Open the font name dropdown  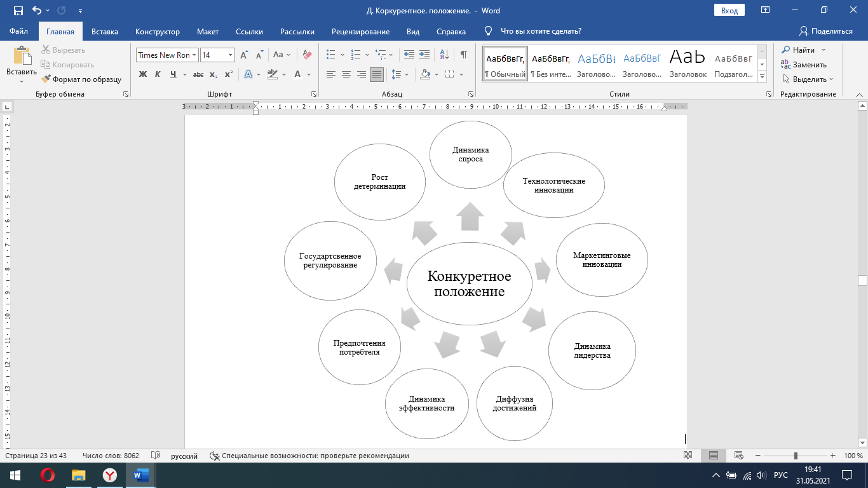[194, 55]
